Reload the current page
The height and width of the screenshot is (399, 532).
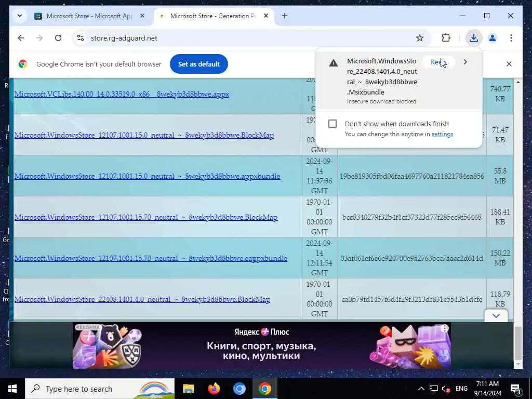click(x=58, y=38)
